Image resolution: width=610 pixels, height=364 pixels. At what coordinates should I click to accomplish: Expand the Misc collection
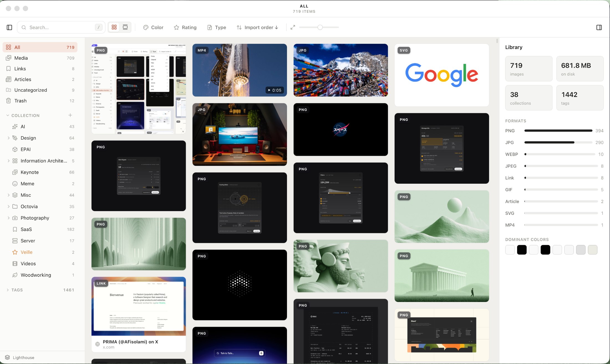click(9, 195)
